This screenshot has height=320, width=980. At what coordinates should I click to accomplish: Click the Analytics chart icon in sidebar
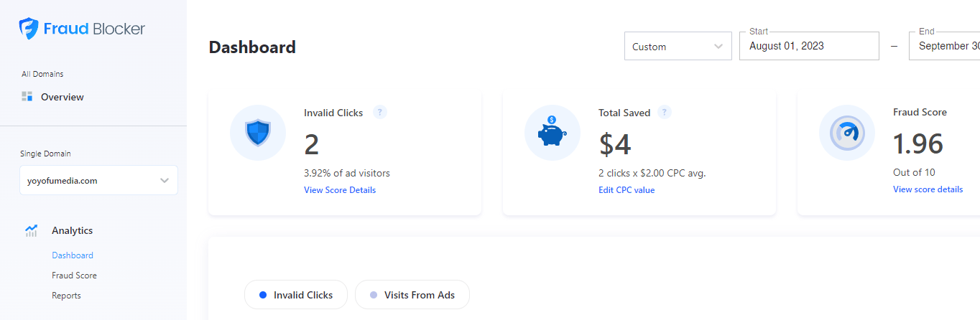[31, 231]
